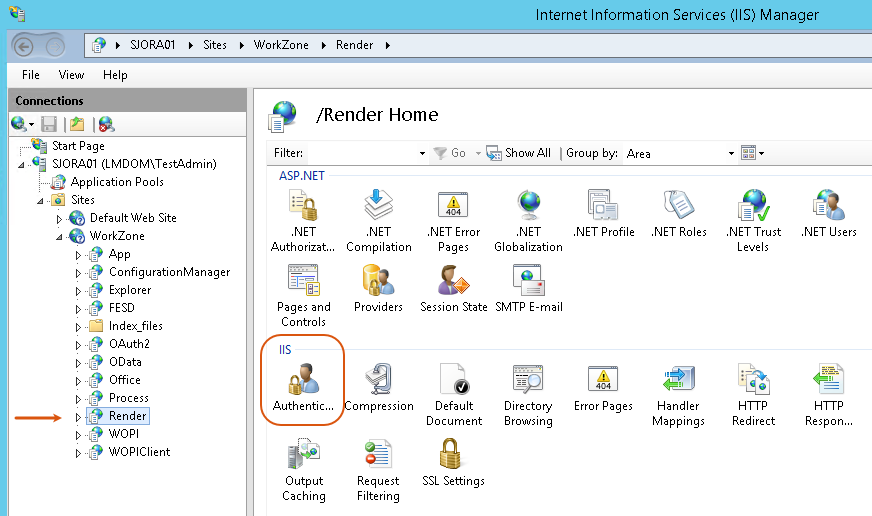The image size is (872, 516).
Task: Click the Save icon in Connections toolbar
Action: 49,124
